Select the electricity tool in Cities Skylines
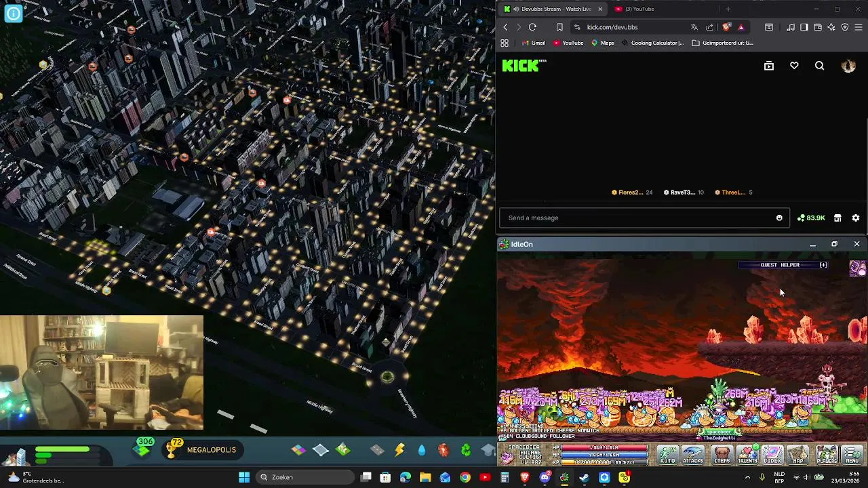Screen dimensions: 868x488 point(399,449)
